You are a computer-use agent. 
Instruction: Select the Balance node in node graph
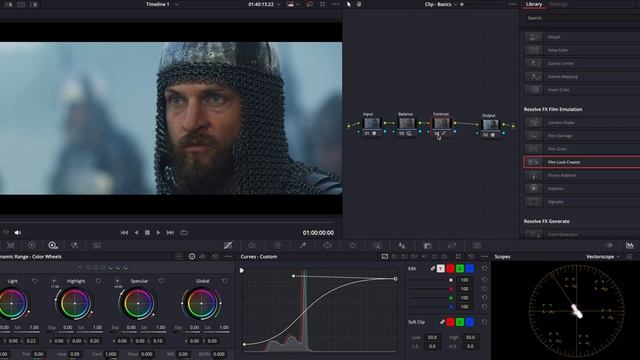click(x=406, y=126)
